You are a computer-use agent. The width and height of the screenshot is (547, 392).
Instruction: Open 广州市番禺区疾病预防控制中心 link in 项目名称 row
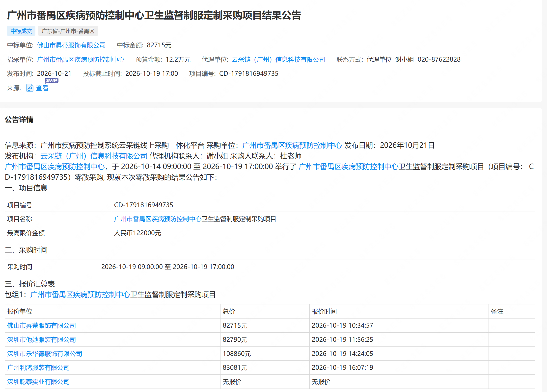[x=158, y=219]
